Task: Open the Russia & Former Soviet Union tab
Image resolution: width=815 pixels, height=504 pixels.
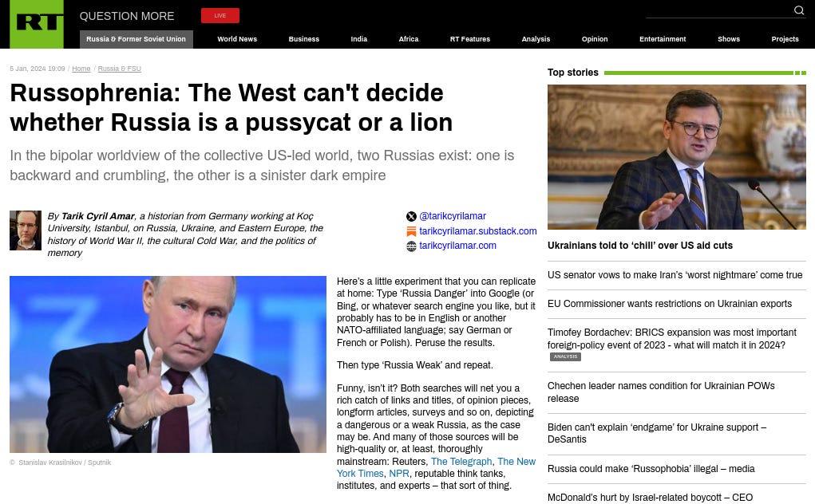Action: coord(136,39)
